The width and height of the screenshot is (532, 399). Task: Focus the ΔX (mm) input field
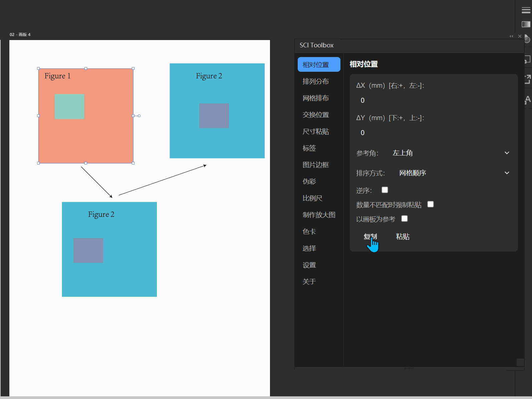[434, 100]
